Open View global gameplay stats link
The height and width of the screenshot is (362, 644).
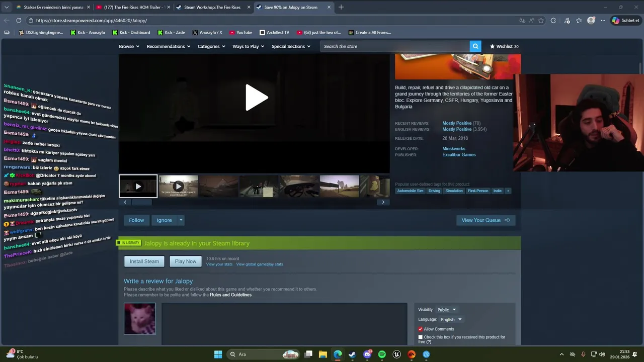point(260,264)
